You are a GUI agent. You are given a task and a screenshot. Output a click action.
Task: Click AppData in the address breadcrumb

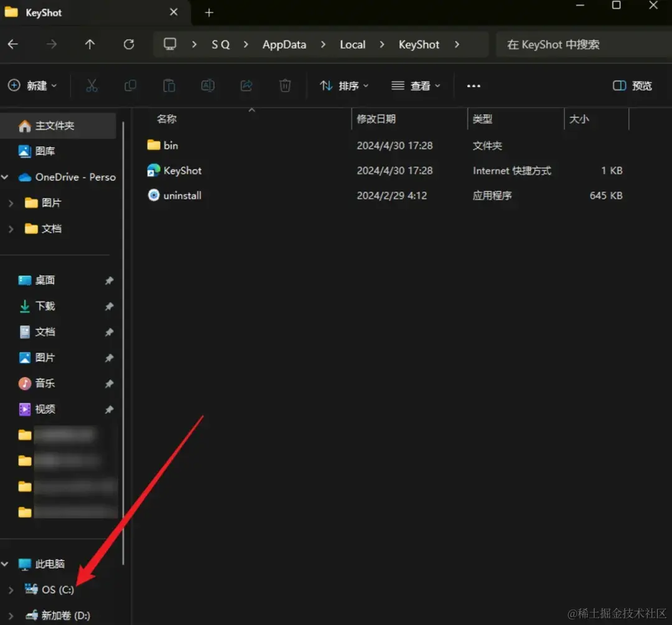point(284,44)
